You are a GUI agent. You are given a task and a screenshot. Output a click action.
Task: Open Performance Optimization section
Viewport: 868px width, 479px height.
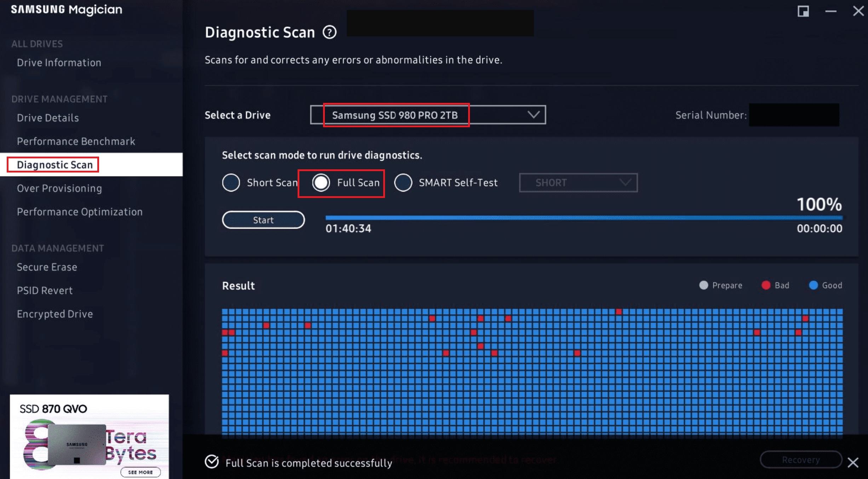tap(80, 212)
